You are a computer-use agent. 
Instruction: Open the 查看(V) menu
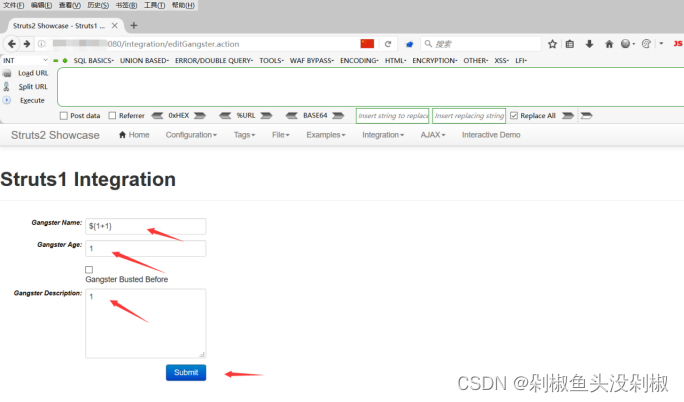click(70, 5)
